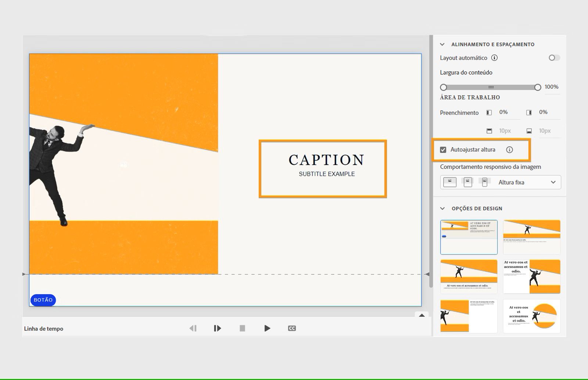Screen dimensions: 588x380
Task: Click the info icon next to Autoajustar altura
Action: [509, 150]
